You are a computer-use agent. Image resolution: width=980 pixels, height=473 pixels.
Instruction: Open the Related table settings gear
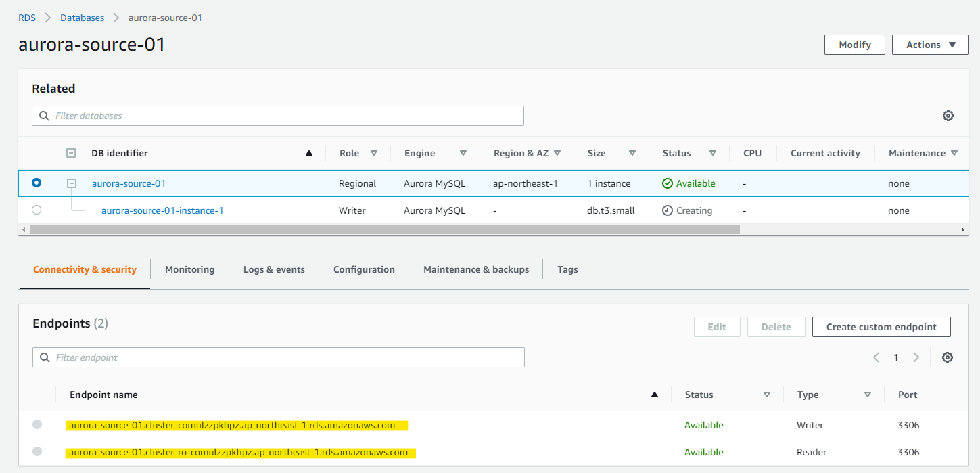tap(948, 116)
